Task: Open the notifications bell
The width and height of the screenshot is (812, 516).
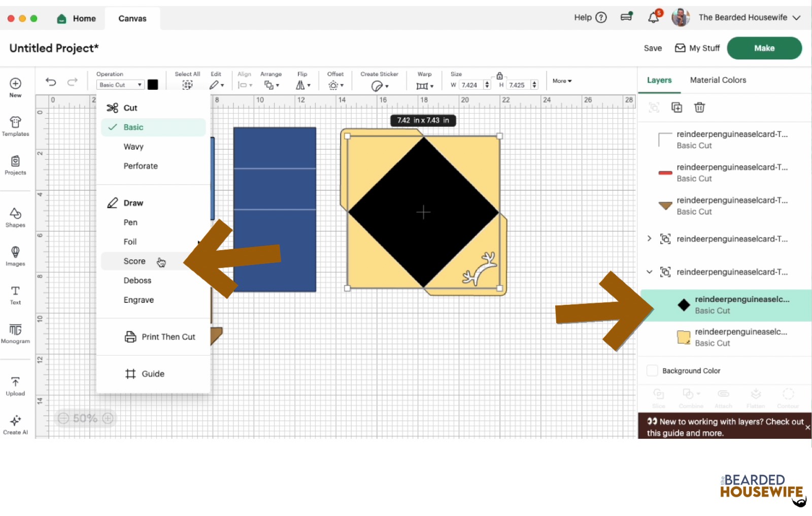Action: coord(653,18)
